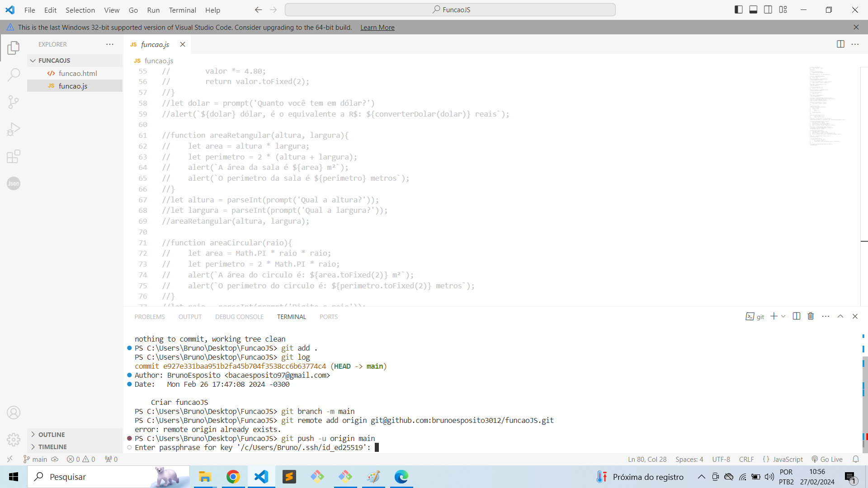Click the FUNCAOJS folder tree item
This screenshot has width=868, height=488.
54,60
